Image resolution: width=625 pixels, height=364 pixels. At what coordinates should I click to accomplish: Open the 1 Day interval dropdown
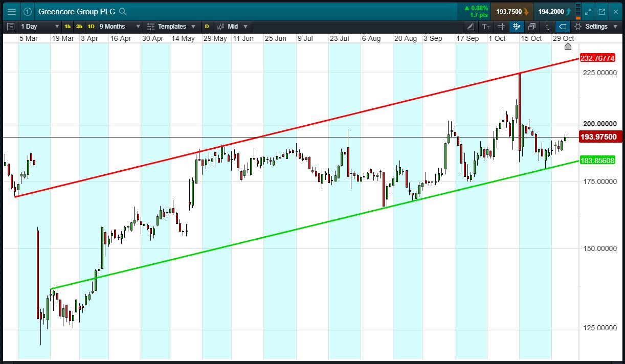39,27
